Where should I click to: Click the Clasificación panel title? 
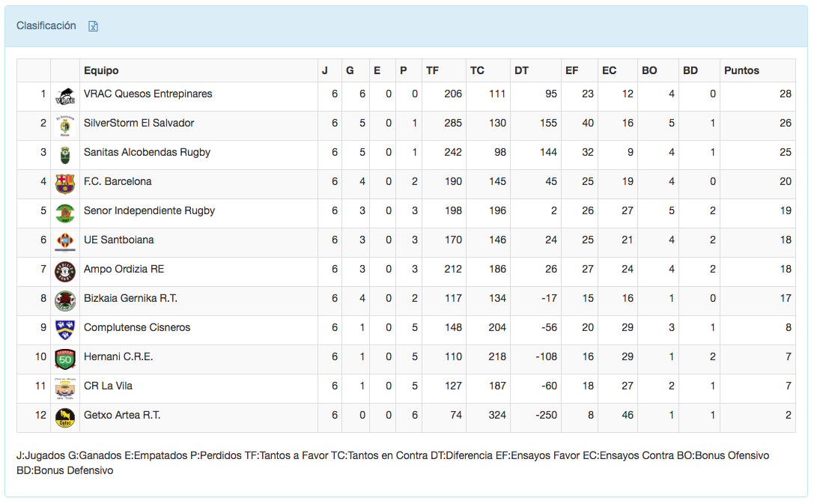tap(46, 25)
